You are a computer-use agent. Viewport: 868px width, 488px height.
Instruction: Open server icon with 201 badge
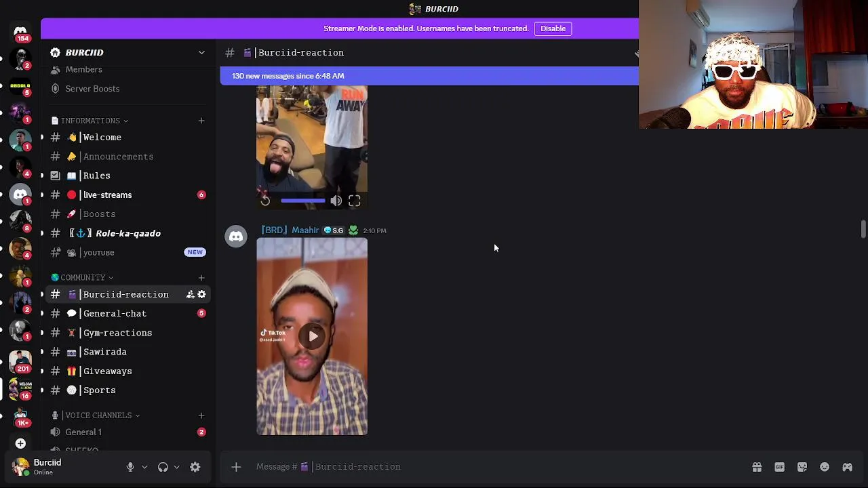pyautogui.click(x=20, y=361)
